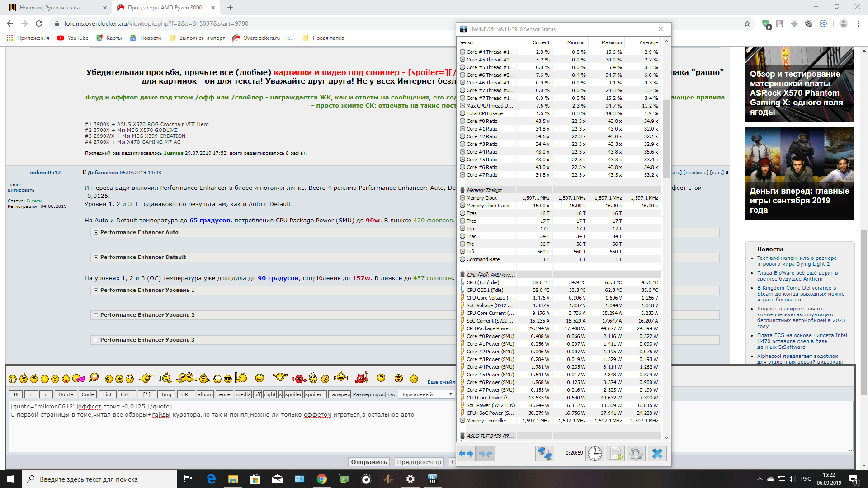868x488 pixels.
Task: Open HWiNFO remote network monitoring icon
Action: 544,453
